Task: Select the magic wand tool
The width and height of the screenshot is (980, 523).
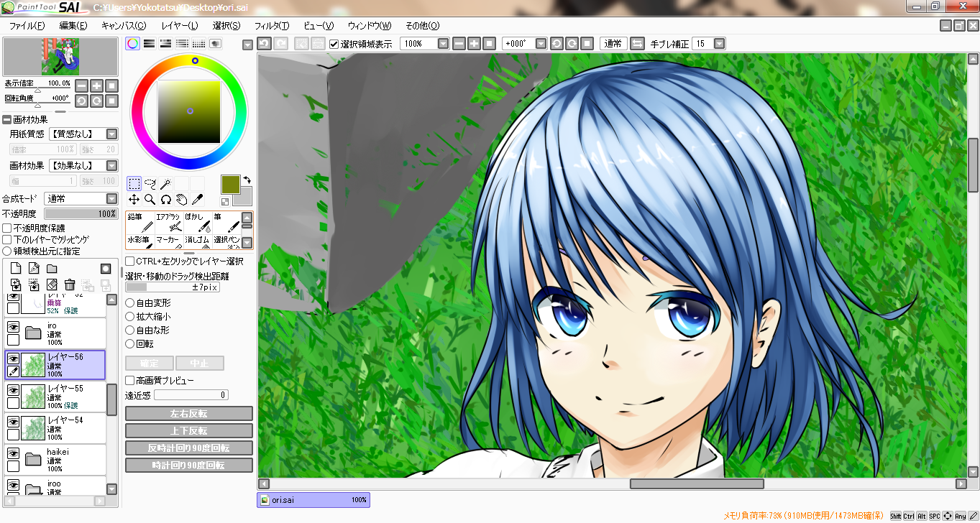Action: (x=166, y=183)
